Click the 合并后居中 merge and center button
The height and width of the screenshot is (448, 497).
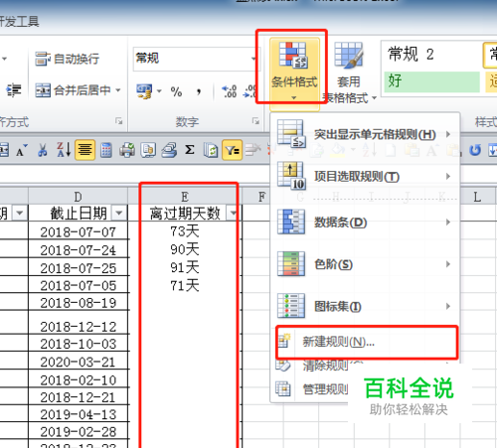[73, 90]
